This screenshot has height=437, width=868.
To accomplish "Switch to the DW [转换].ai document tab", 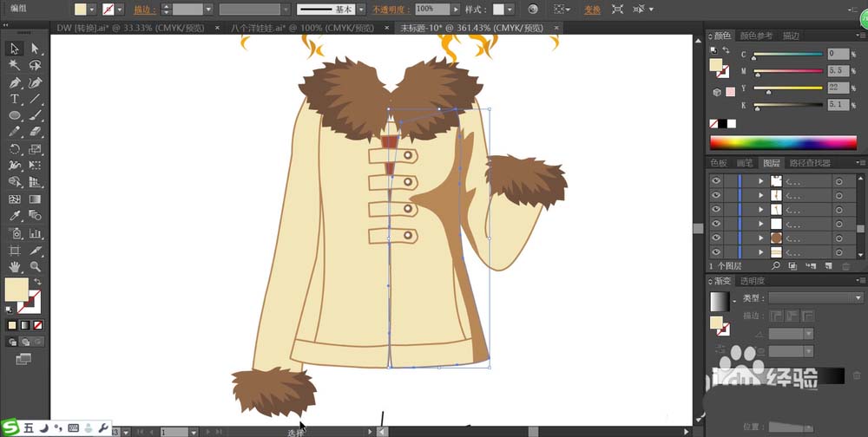I will (131, 28).
